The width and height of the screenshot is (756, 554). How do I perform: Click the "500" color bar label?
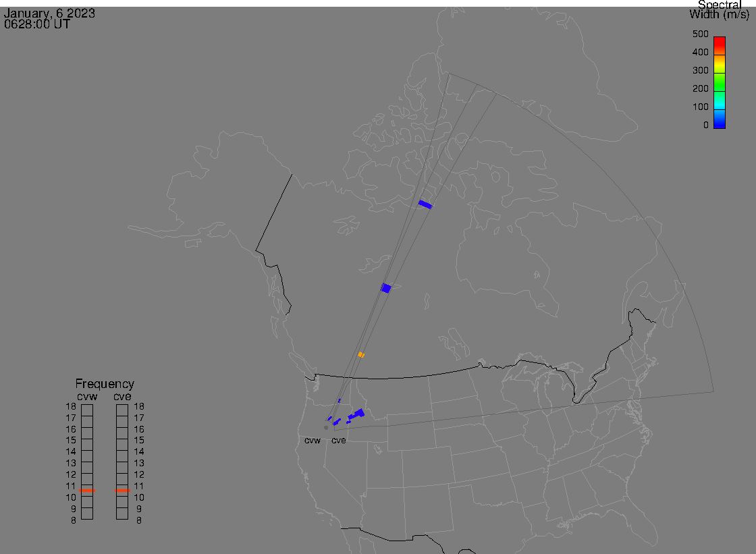pos(700,34)
